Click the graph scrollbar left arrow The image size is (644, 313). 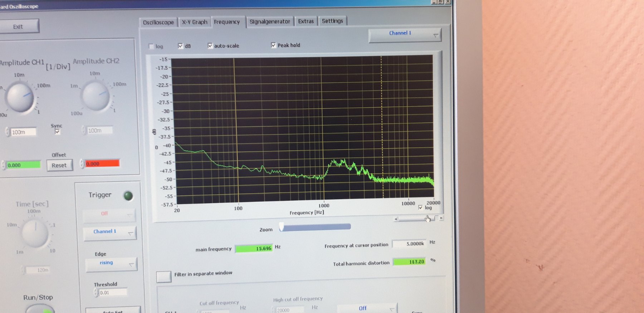(396, 219)
